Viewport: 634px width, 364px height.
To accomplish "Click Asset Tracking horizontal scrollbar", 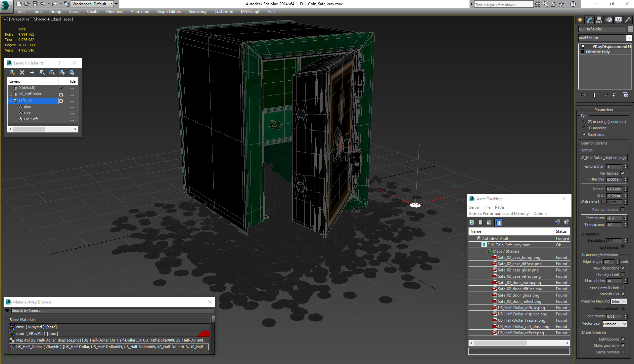I will pos(519,343).
